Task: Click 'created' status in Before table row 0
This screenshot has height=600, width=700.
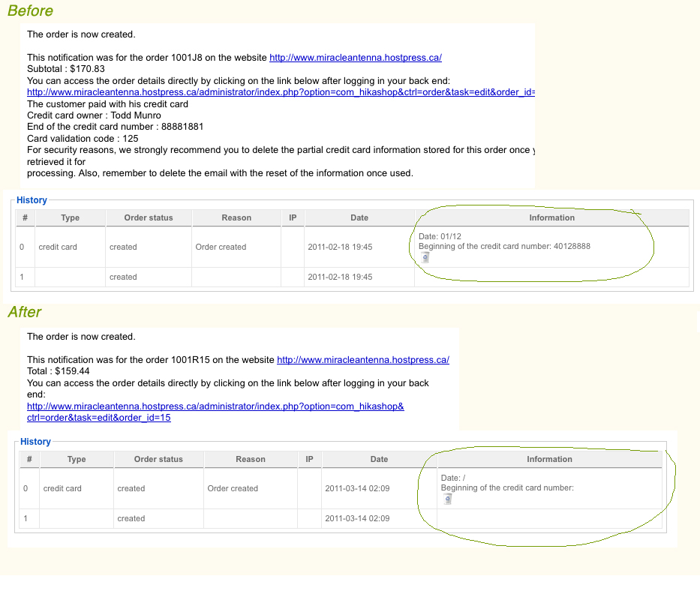Action: pos(123,247)
